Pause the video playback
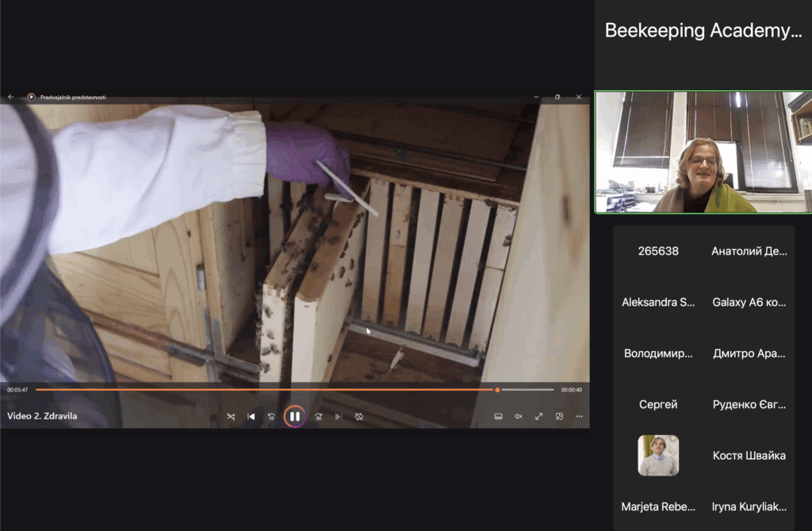812x531 pixels. pos(294,416)
